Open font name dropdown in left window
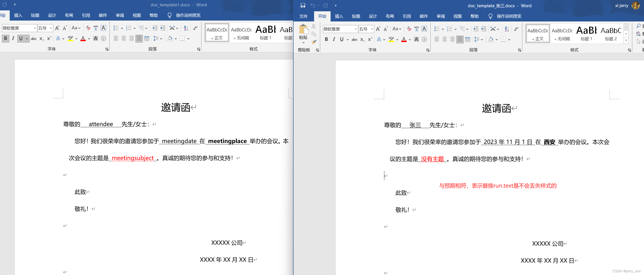This screenshot has width=644, height=275. click(x=35, y=28)
